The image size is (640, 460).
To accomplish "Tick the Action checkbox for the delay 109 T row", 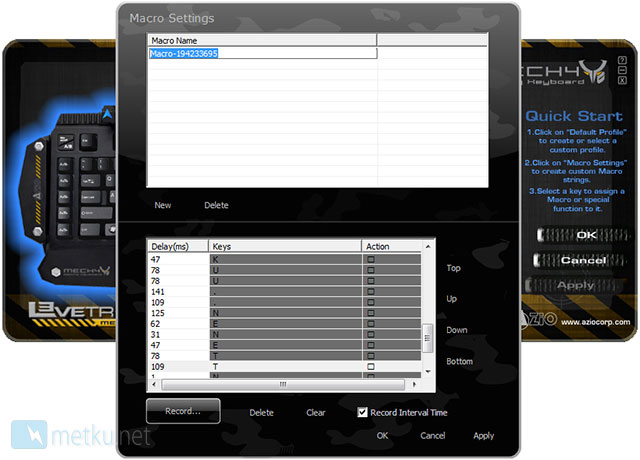I will 371,367.
